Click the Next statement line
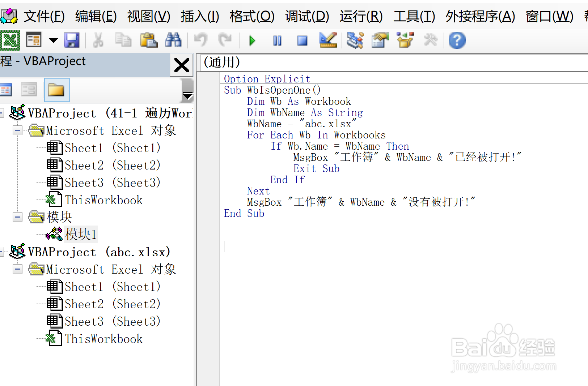The image size is (588, 386). (258, 191)
